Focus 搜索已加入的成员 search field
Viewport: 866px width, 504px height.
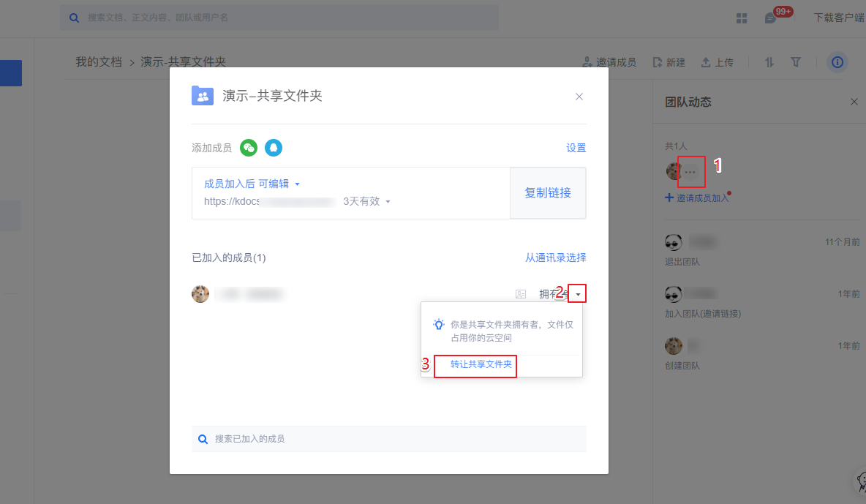pyautogui.click(x=389, y=439)
